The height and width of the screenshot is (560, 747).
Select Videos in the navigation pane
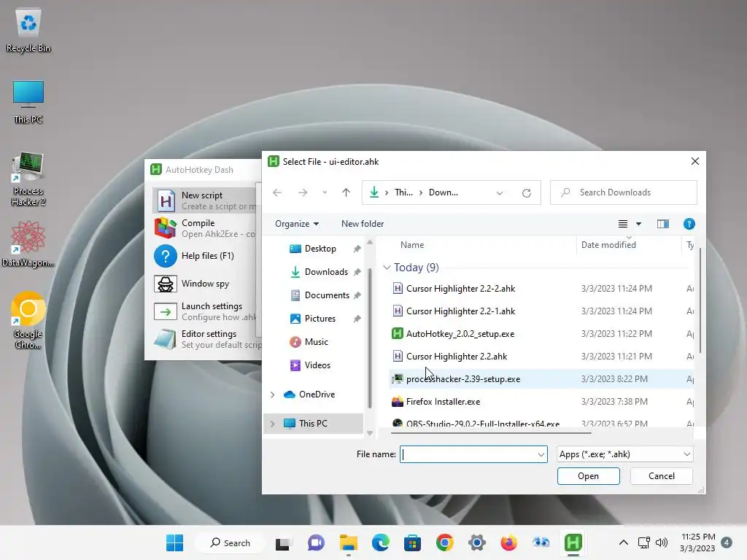[x=317, y=365]
